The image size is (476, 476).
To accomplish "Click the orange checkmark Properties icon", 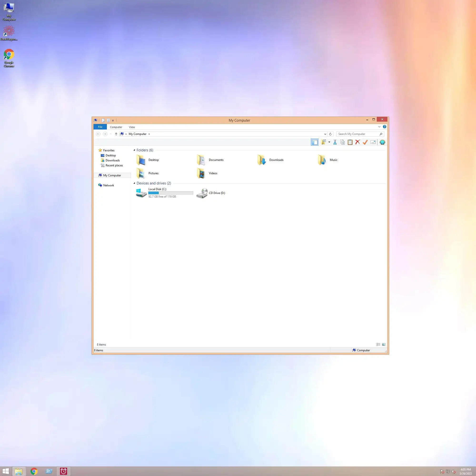I will coord(365,142).
